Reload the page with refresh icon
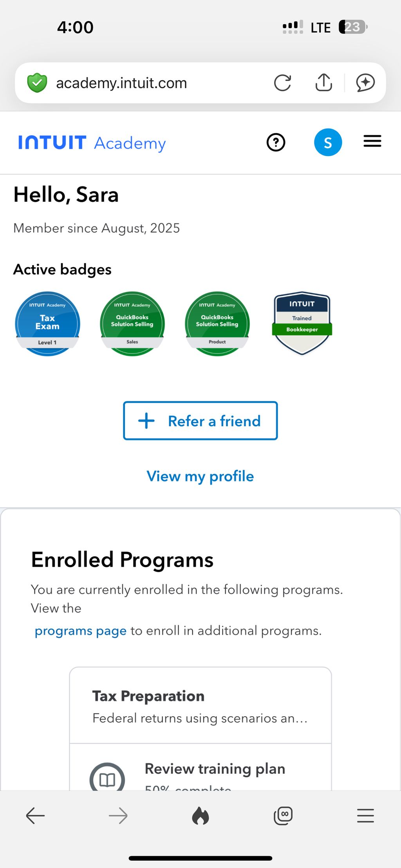401x868 pixels. (282, 83)
